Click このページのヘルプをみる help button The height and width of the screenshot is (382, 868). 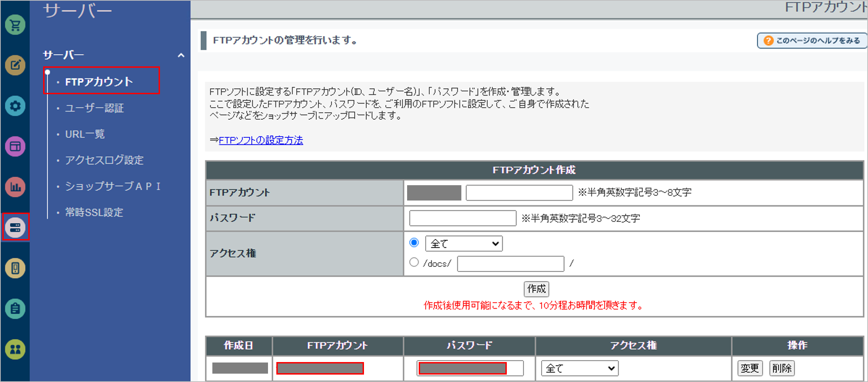point(812,41)
